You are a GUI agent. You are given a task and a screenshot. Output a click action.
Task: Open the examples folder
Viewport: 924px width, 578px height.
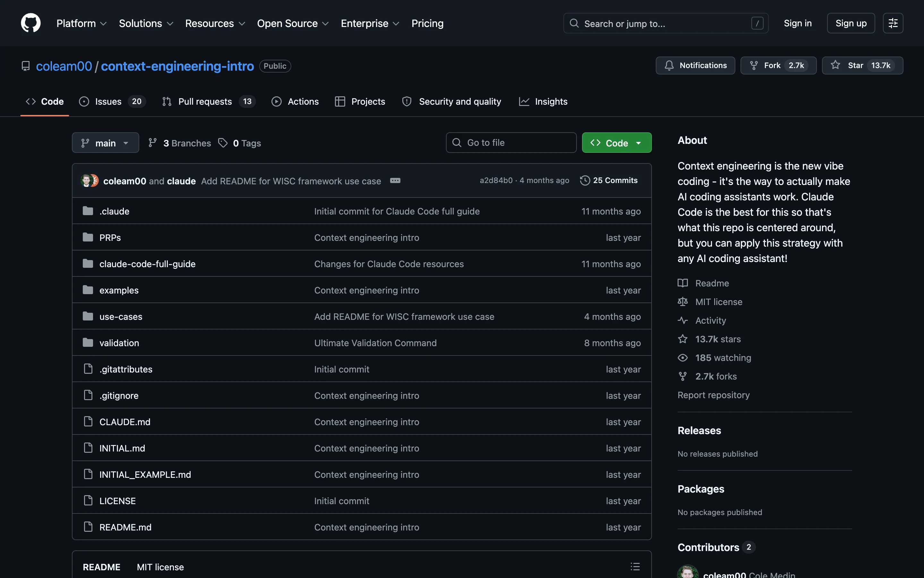(x=119, y=290)
